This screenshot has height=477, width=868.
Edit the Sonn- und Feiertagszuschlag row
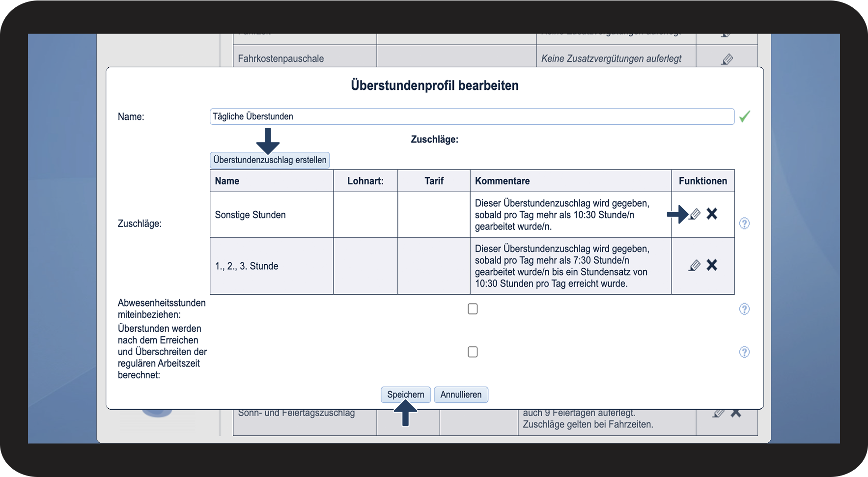coord(718,413)
